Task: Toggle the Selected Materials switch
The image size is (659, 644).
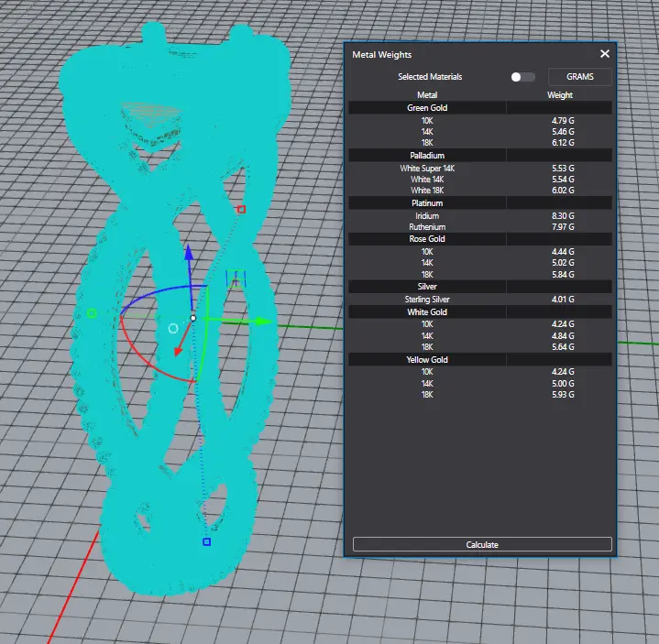Action: tap(522, 77)
